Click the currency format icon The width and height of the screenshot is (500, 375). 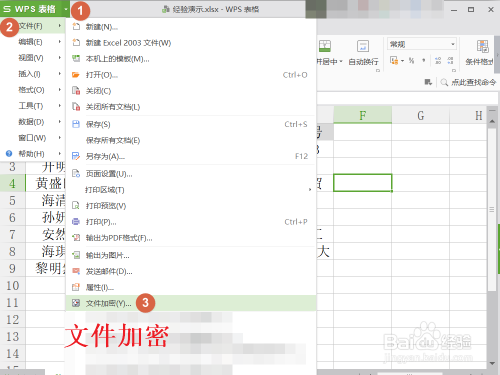pos(394,61)
